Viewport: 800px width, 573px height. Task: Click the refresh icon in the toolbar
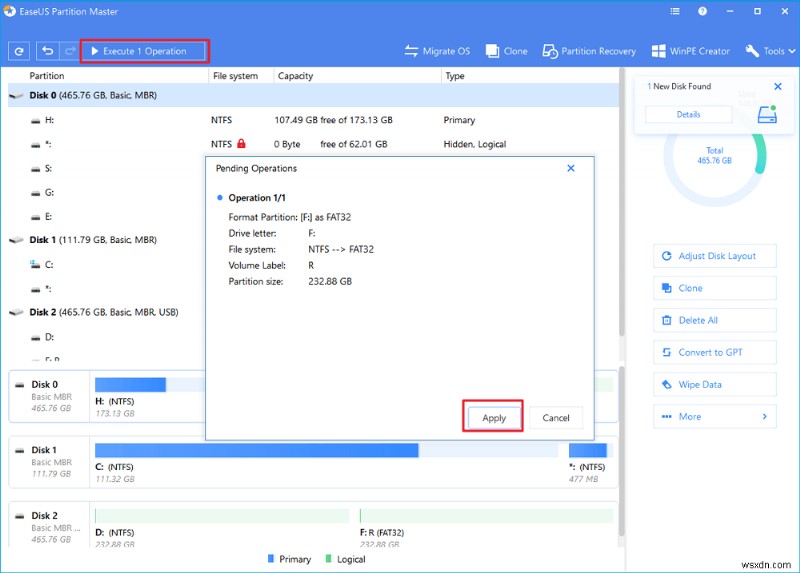(x=18, y=51)
